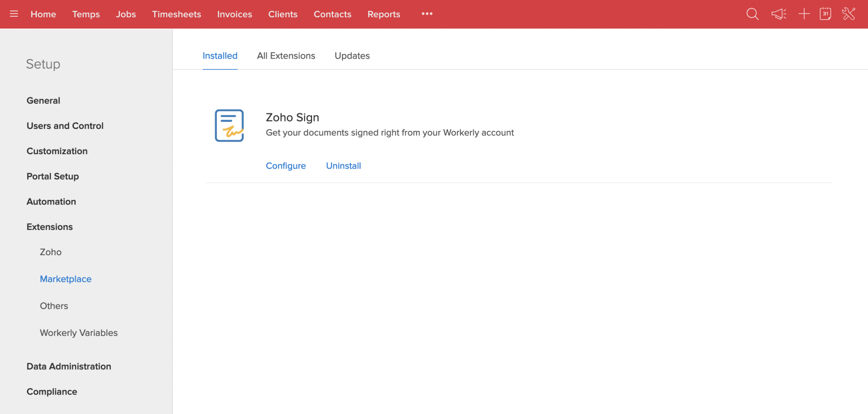Configure the Zoho Sign extension
The image size is (868, 414).
tap(286, 166)
